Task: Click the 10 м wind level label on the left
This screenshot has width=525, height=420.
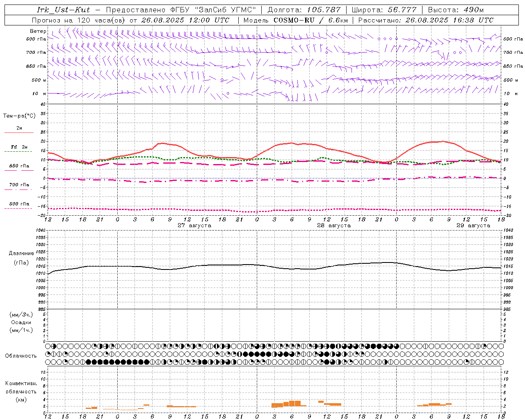Action: 39,94
